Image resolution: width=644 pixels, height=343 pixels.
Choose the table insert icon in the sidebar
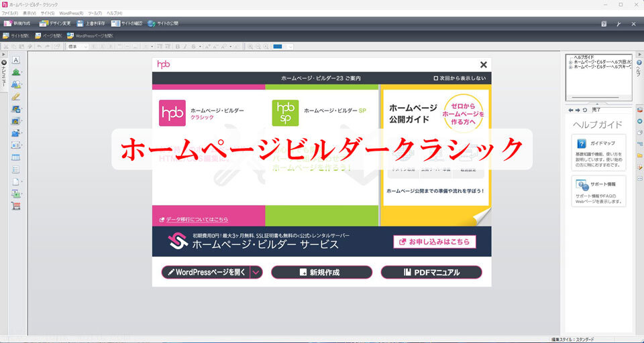pos(15,157)
